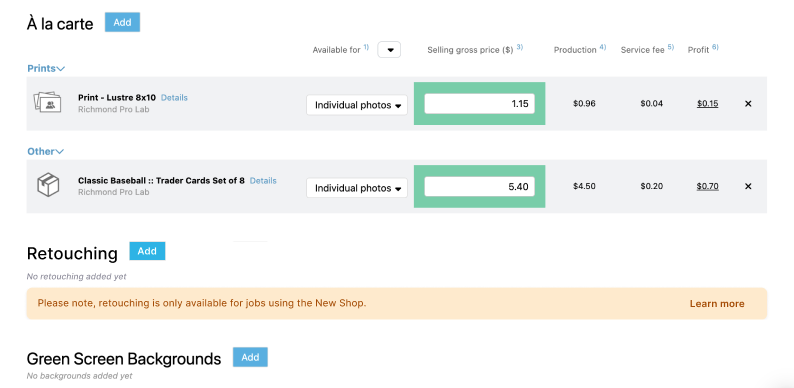Viewport: 794px width, 388px height.
Task: Add a Green Screen Background
Action: point(250,357)
